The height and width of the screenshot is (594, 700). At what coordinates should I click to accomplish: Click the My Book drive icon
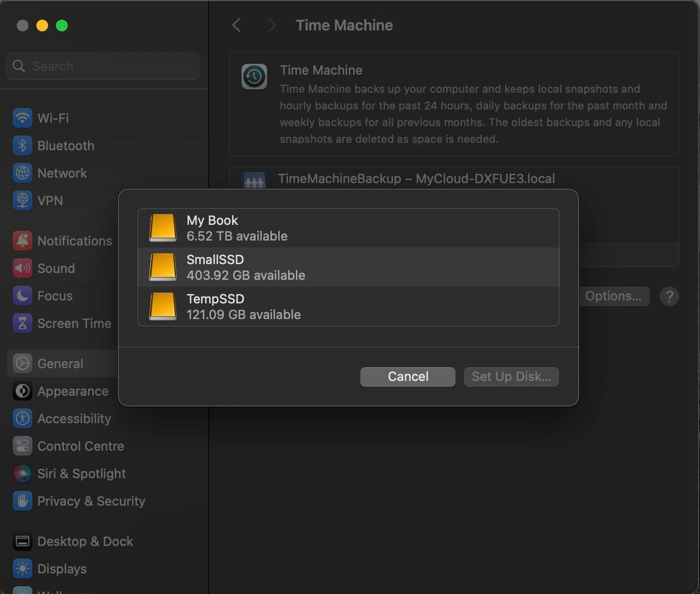162,228
